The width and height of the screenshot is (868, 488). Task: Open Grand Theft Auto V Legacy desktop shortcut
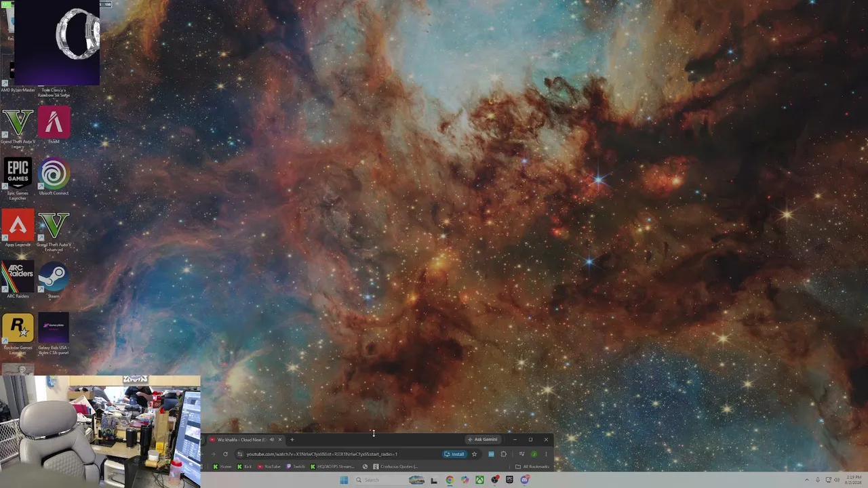point(18,127)
